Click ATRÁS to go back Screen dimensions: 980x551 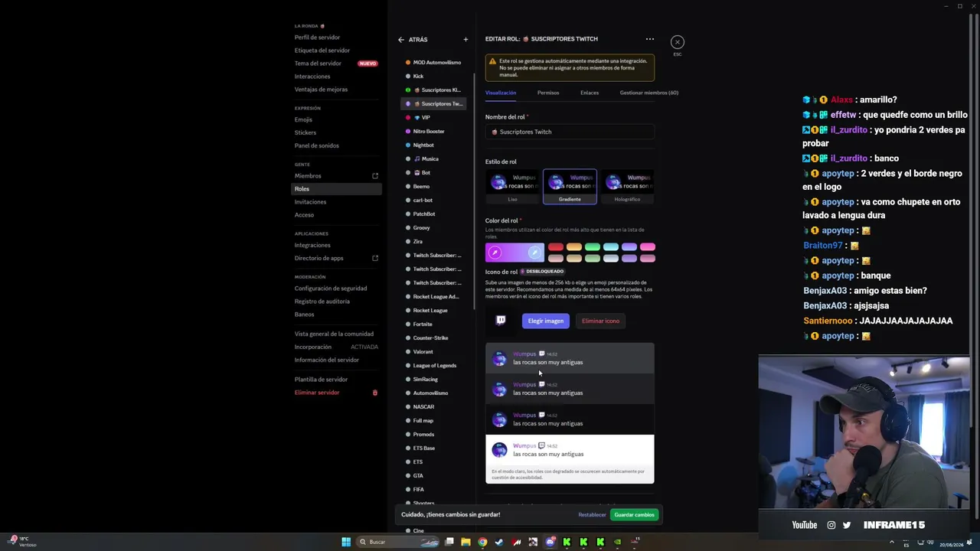point(418,40)
